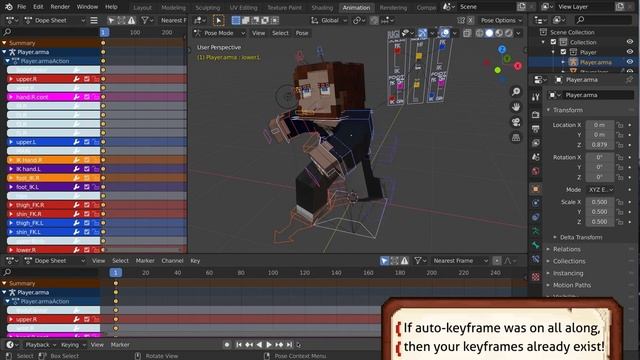Expand the upper.R channel in the top dope sheet

click(x=11, y=79)
